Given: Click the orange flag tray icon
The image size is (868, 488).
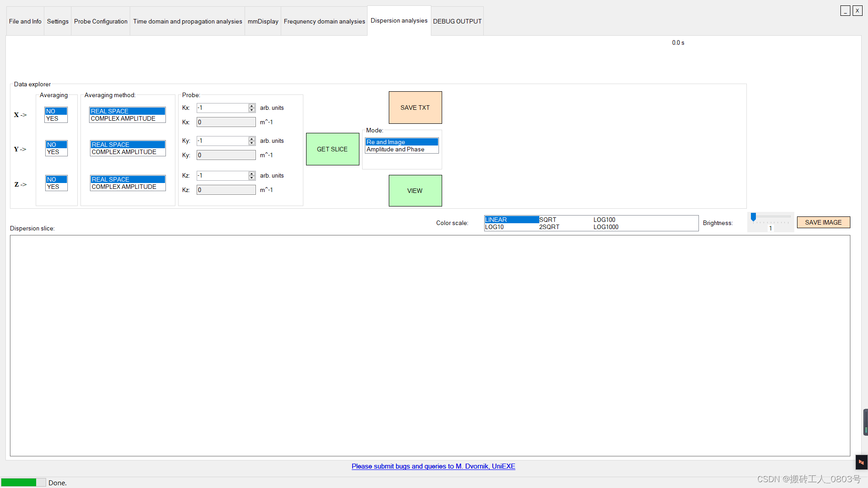Looking at the screenshot, I should [861, 462].
